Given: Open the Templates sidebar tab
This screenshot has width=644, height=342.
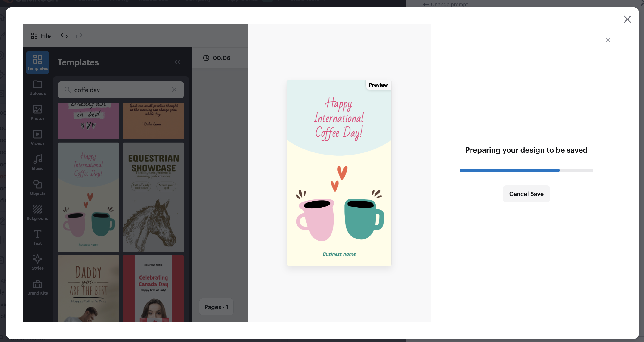Looking at the screenshot, I should tap(37, 62).
